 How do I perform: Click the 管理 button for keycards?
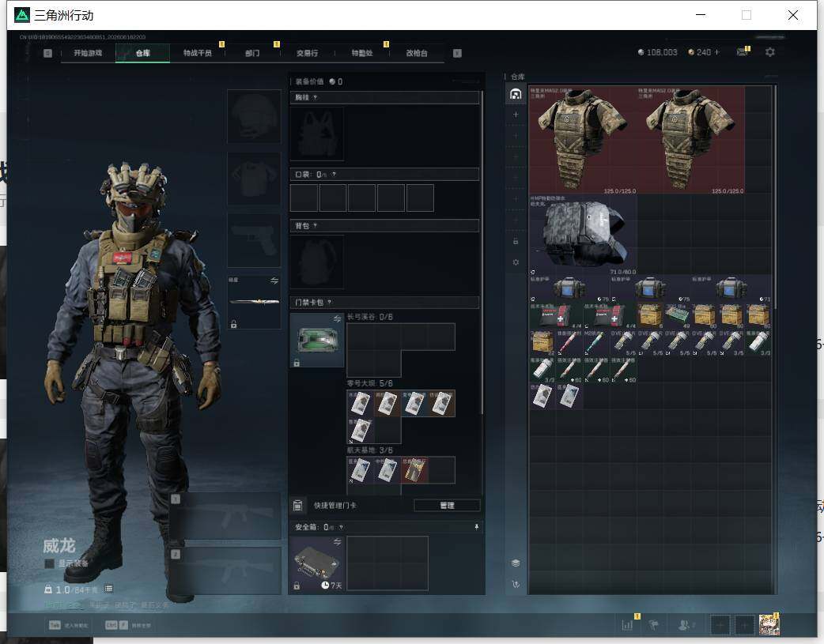447,506
